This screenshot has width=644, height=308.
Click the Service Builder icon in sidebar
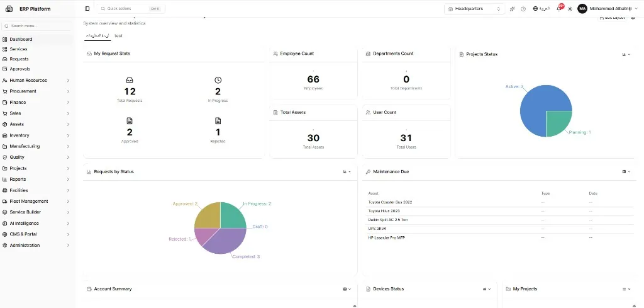tap(5, 212)
